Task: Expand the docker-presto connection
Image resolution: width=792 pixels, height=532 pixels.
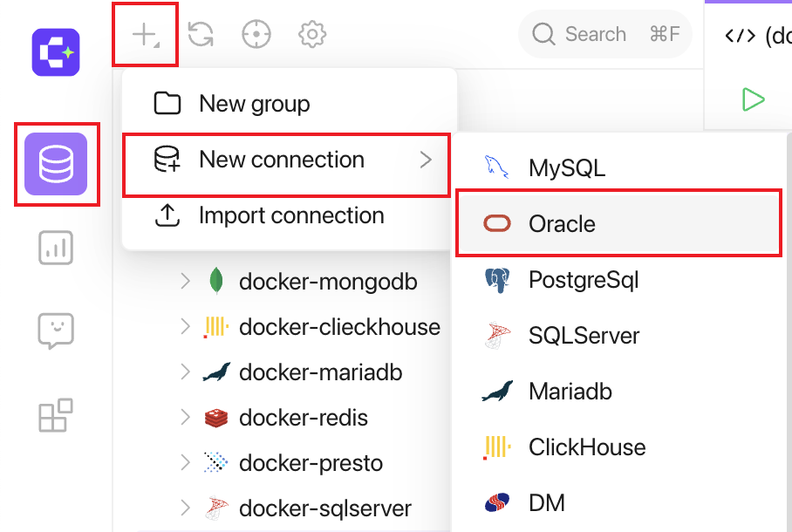Action: 186,463
